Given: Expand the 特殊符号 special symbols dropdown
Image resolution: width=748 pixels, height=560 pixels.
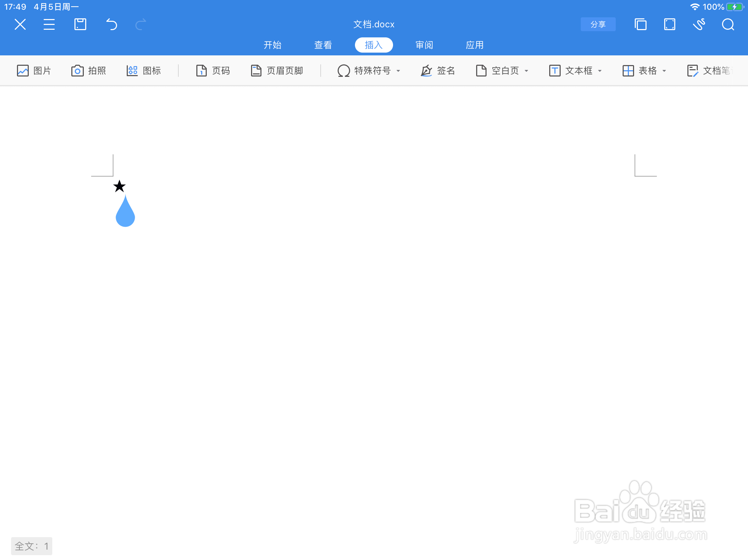Looking at the screenshot, I should point(399,71).
